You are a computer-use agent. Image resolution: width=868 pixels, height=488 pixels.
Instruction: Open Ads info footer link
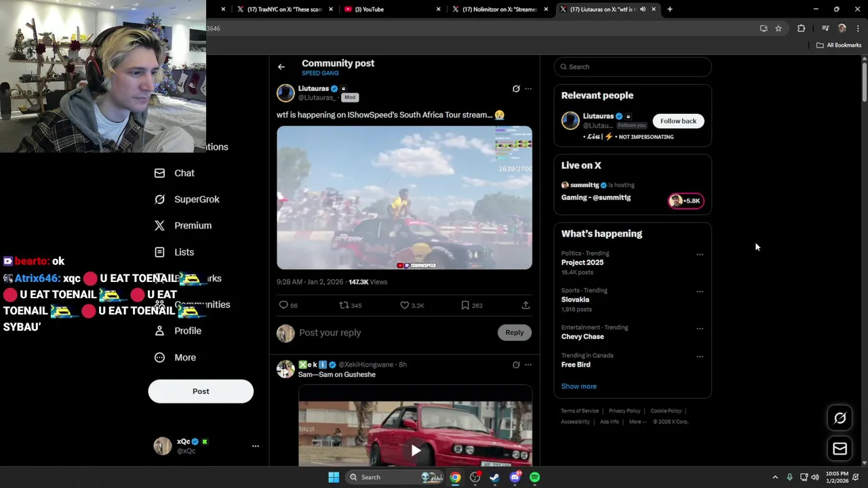(x=609, y=422)
